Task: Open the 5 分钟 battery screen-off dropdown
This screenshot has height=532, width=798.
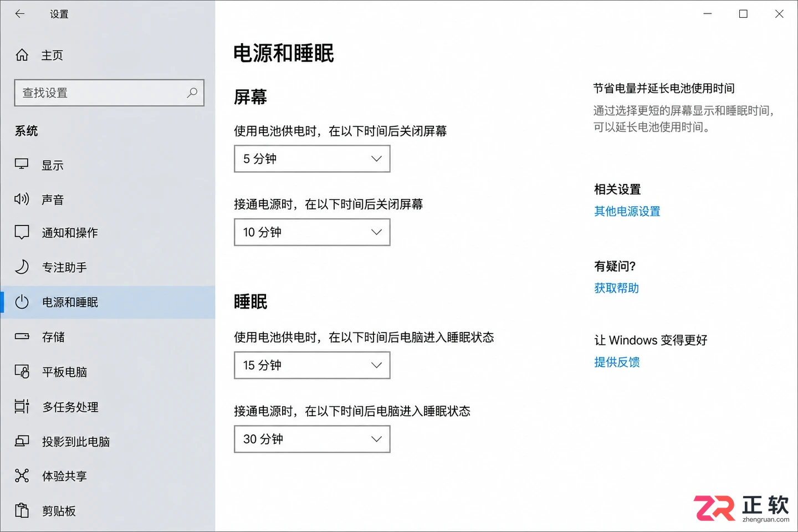Action: (312, 159)
